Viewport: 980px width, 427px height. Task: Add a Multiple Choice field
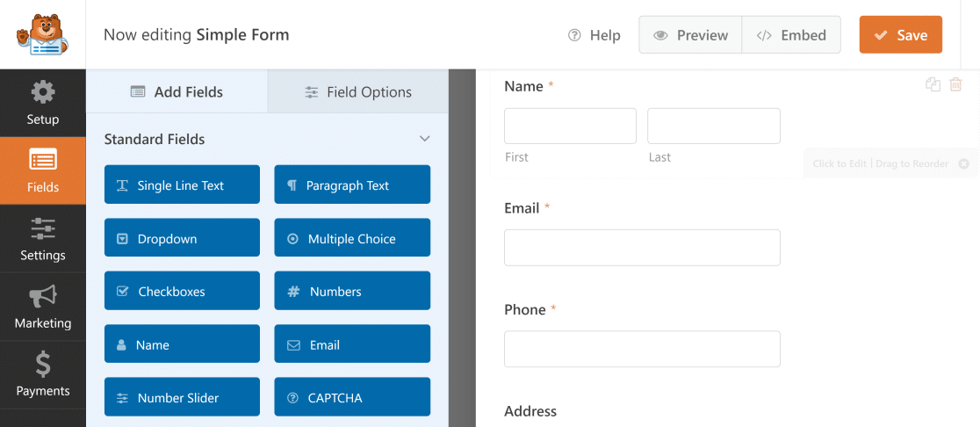pyautogui.click(x=352, y=238)
